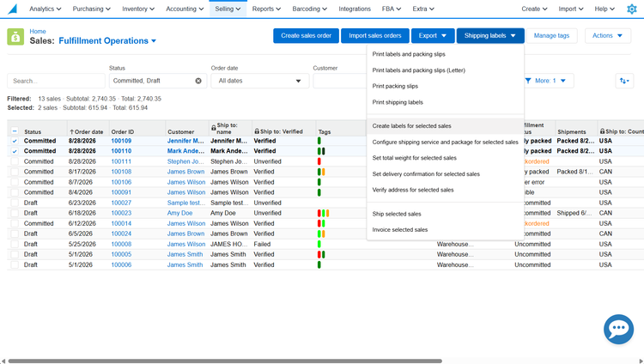
Task: Open the Selling menu tab
Action: [x=228, y=9]
